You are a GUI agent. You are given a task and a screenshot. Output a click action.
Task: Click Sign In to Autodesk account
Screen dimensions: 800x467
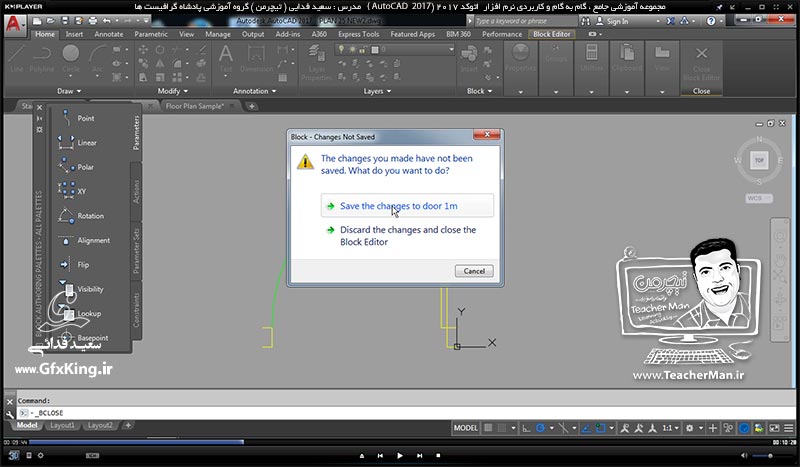click(x=613, y=21)
